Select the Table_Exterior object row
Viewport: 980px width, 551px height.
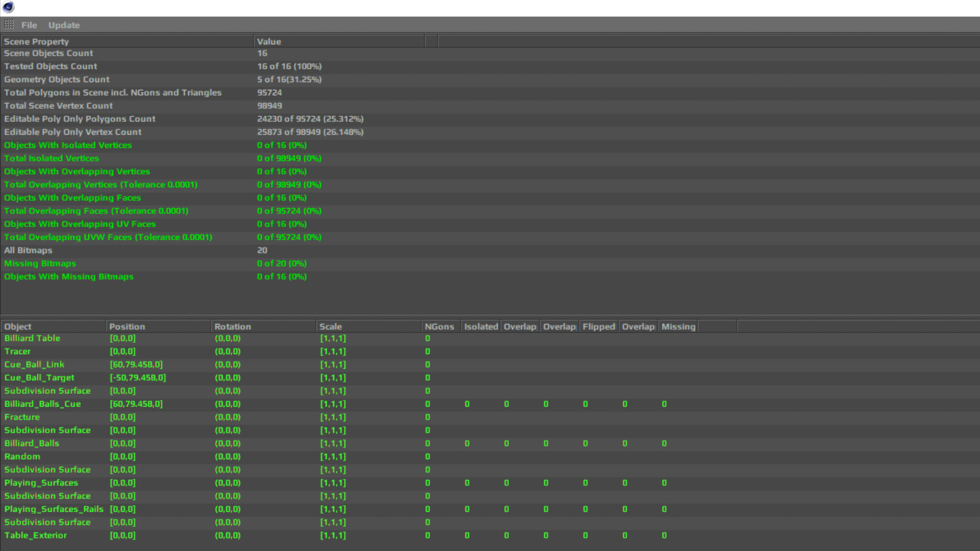35,535
